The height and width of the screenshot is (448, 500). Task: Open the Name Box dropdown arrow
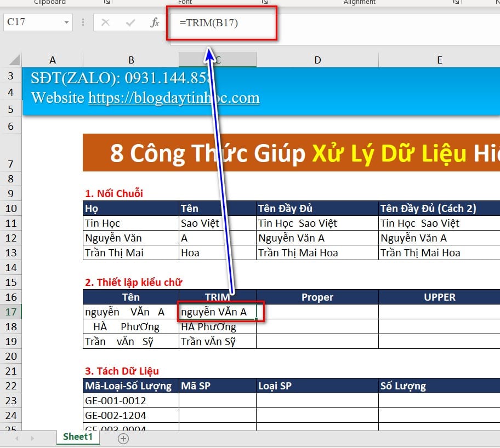coord(66,22)
